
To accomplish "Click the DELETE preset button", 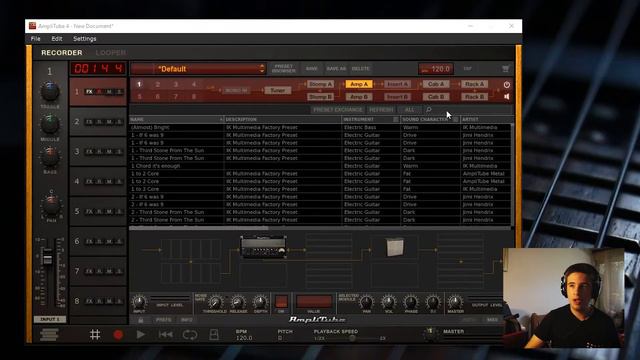I will [x=361, y=69].
